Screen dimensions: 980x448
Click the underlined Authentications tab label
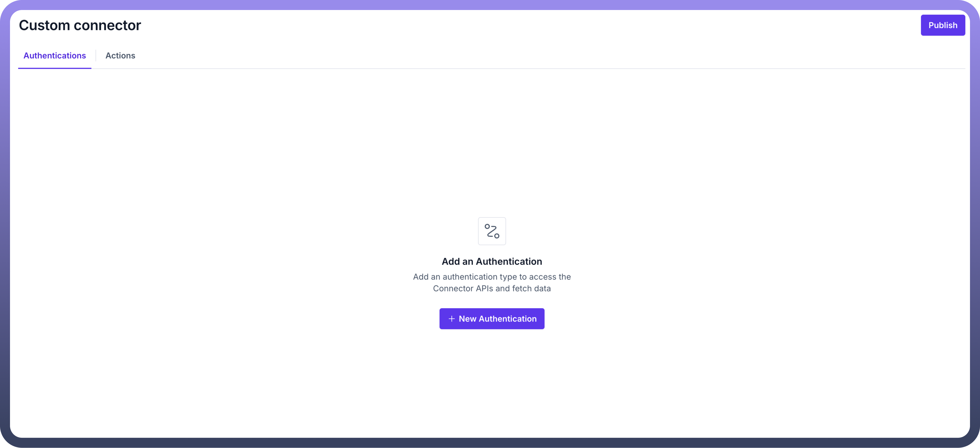point(55,56)
